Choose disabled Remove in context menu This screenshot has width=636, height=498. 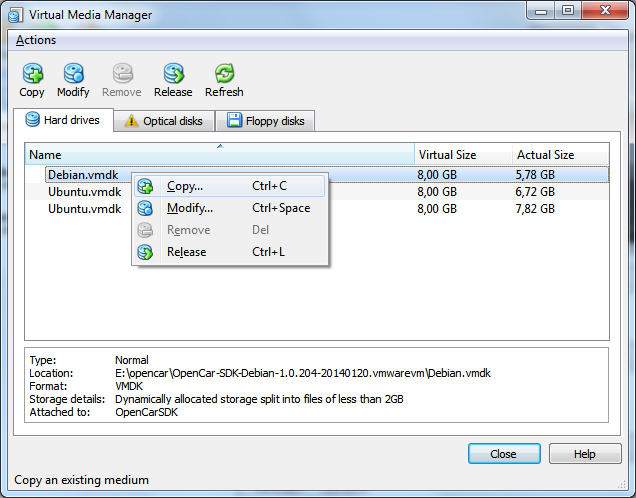(230, 230)
